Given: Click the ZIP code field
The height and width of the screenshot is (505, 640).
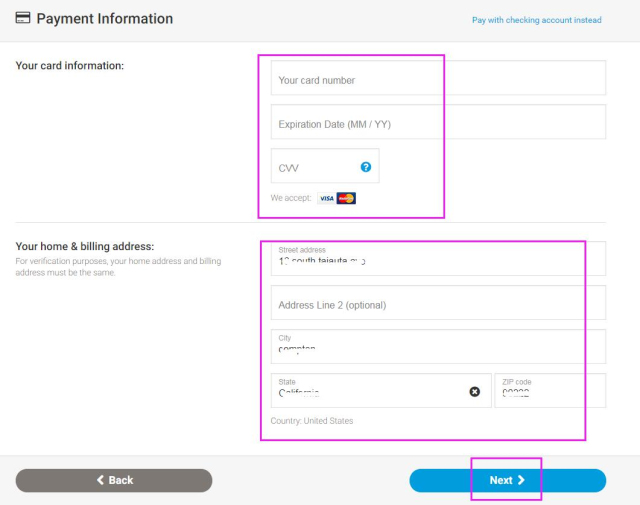Looking at the screenshot, I should (550, 391).
